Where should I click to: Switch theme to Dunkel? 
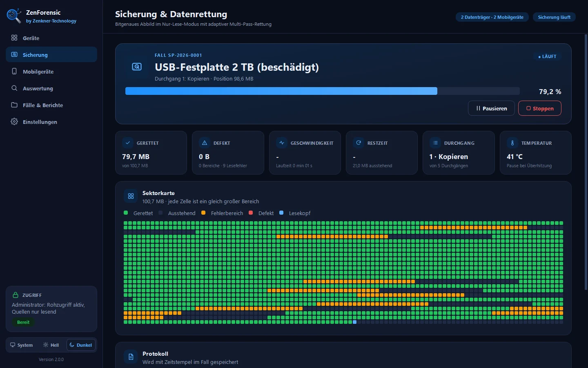tap(81, 345)
